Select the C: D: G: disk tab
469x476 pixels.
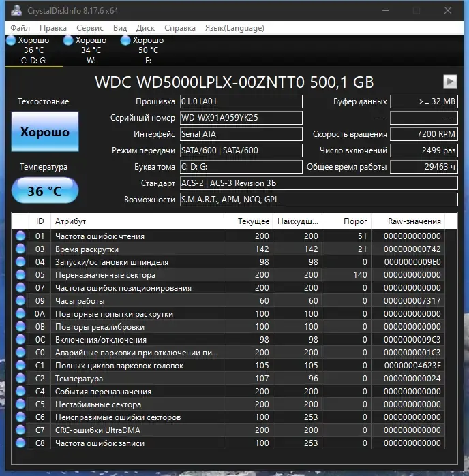(x=33, y=50)
